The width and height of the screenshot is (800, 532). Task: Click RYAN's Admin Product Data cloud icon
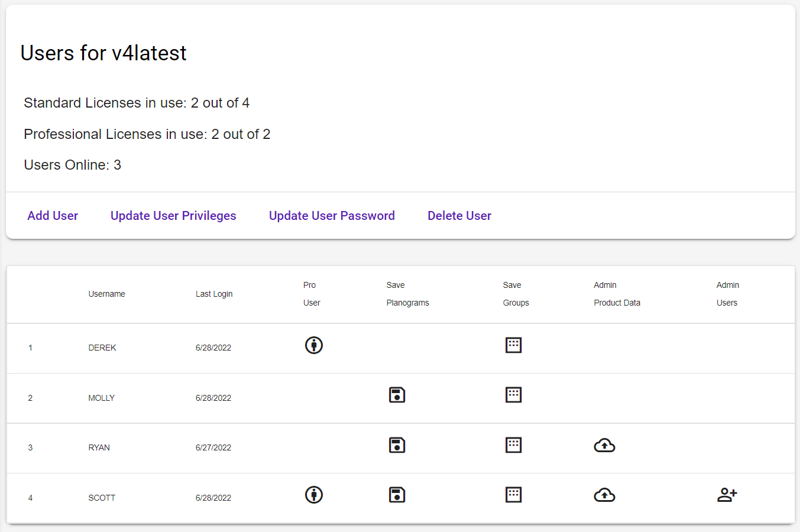pos(604,445)
